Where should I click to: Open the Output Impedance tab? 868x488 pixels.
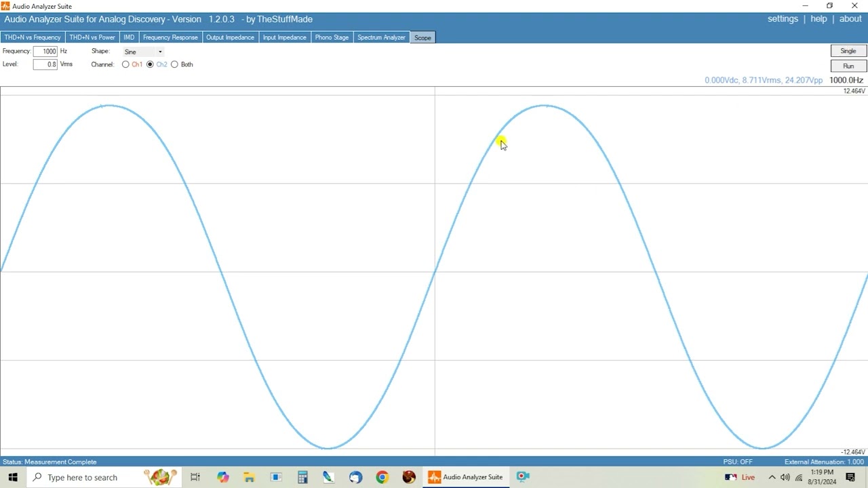pos(230,37)
